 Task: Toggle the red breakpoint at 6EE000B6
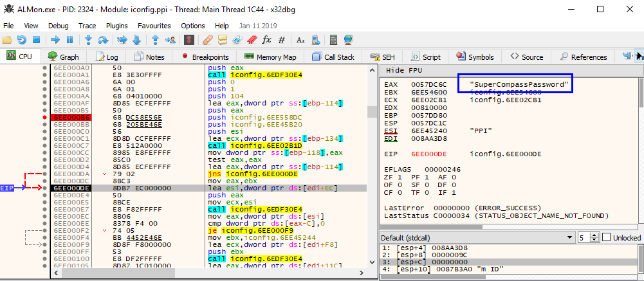(x=45, y=117)
